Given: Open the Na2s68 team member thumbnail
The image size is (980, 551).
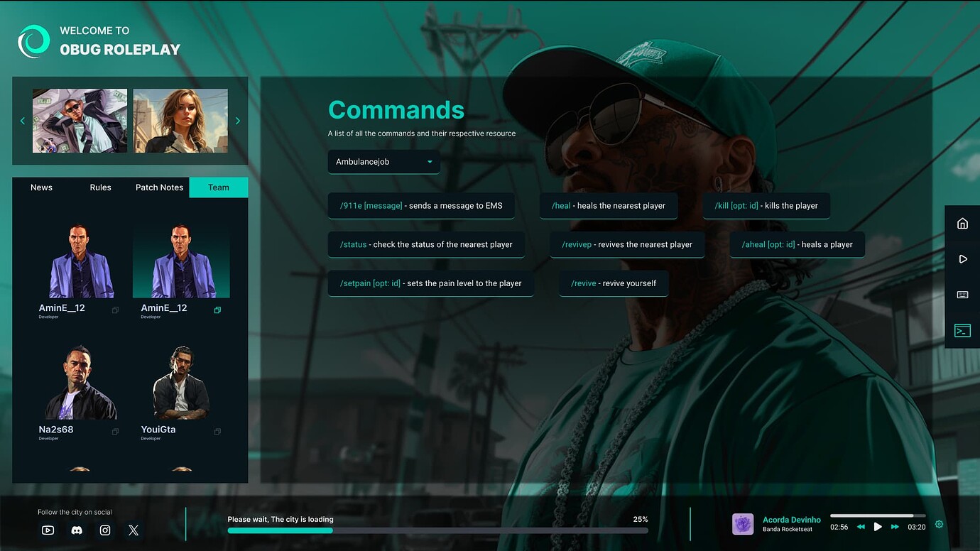Looking at the screenshot, I should (79, 381).
